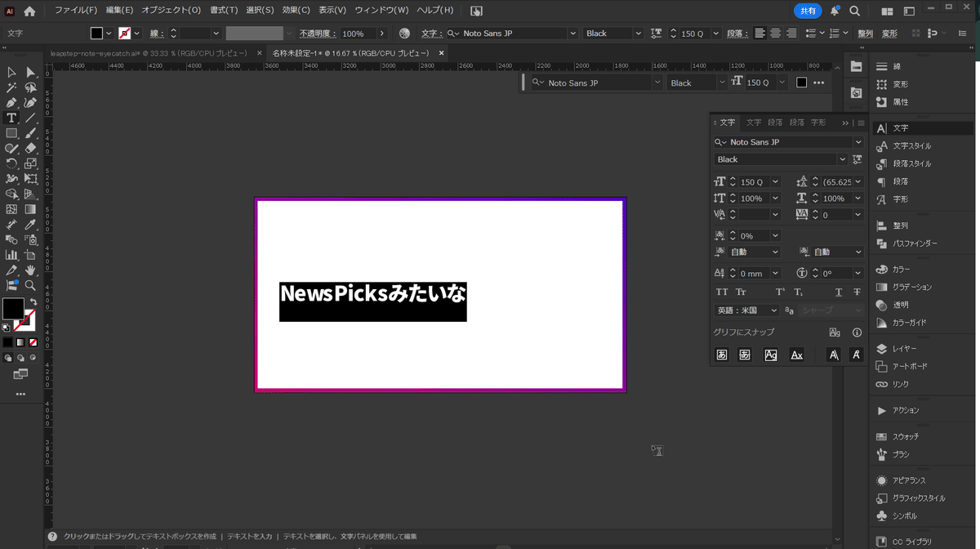Toggle strikethrough in the character panel
The image size is (980, 549).
[857, 292]
